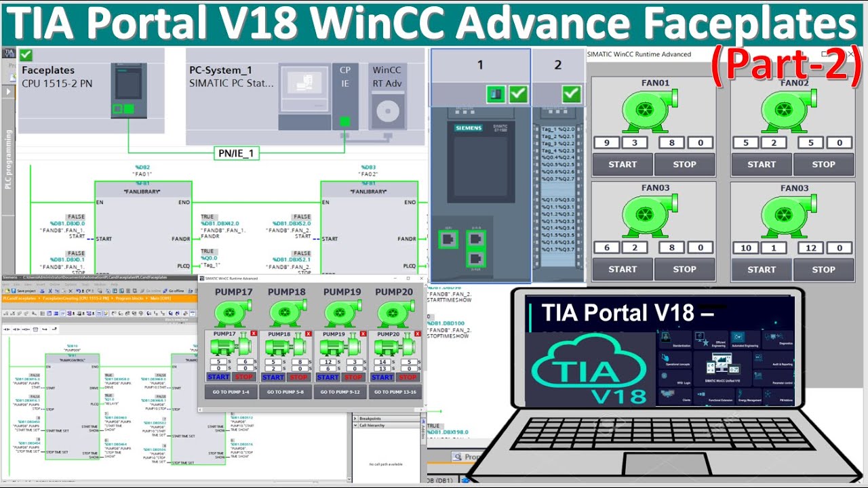Select the slot 2 column header
Screen dimensions: 868x488
click(558, 66)
